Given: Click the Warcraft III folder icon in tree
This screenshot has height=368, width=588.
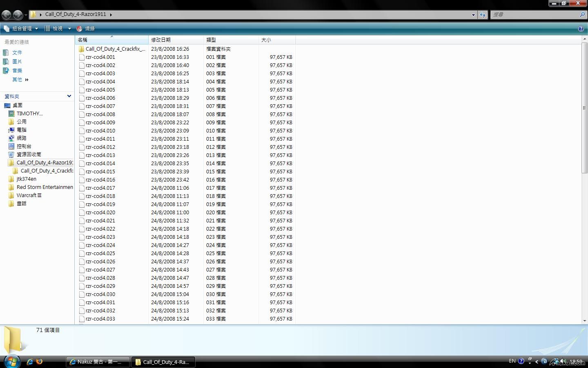Looking at the screenshot, I should [11, 195].
